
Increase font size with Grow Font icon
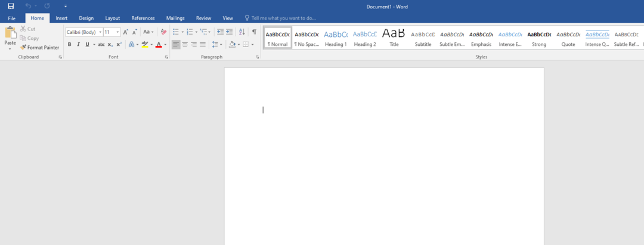tap(126, 32)
